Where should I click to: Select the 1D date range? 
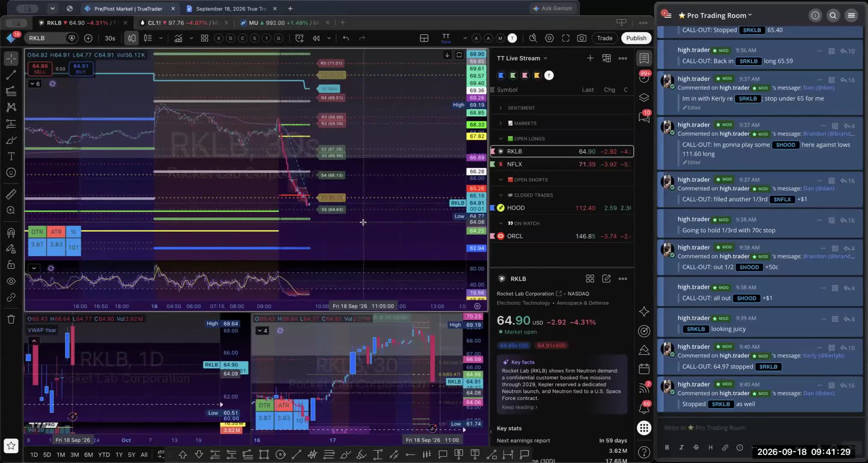34,454
